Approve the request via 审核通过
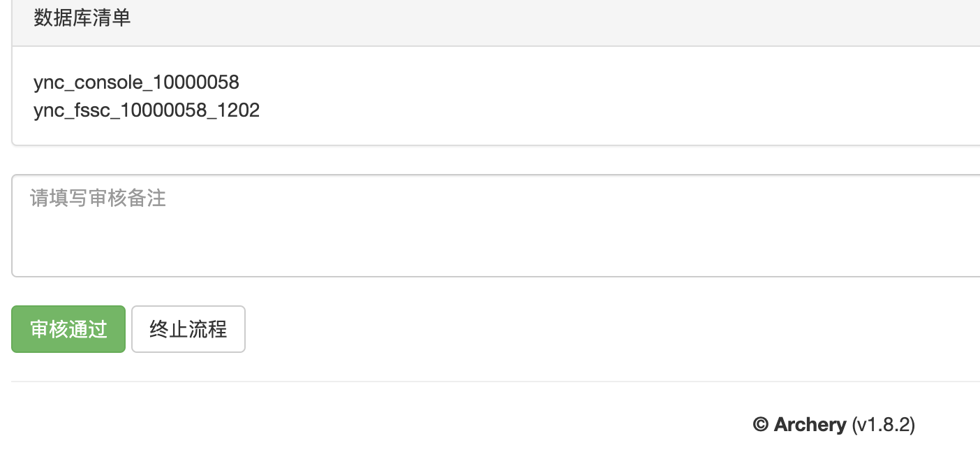980x450 pixels. pyautogui.click(x=68, y=329)
